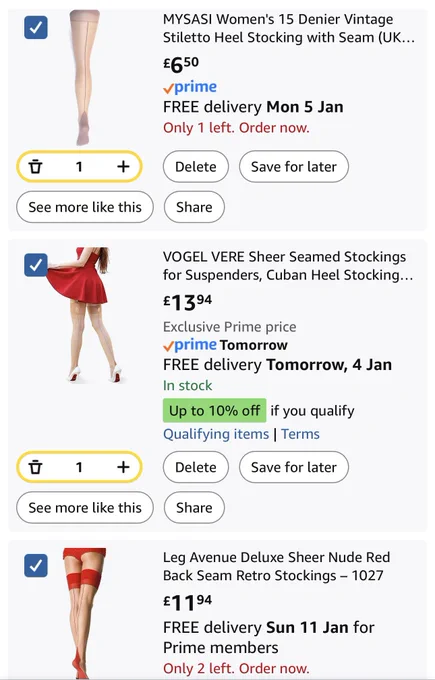Uncheck the MYSASI stockings item checkbox

(x=36, y=27)
